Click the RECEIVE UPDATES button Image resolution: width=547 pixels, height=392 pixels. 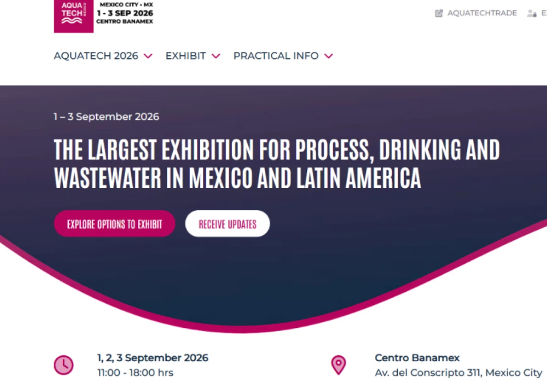[227, 223]
